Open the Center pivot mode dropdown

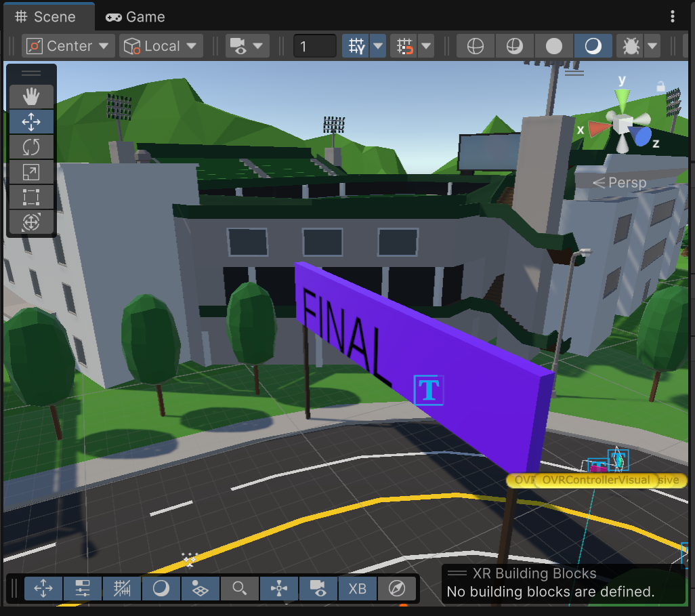[x=68, y=46]
